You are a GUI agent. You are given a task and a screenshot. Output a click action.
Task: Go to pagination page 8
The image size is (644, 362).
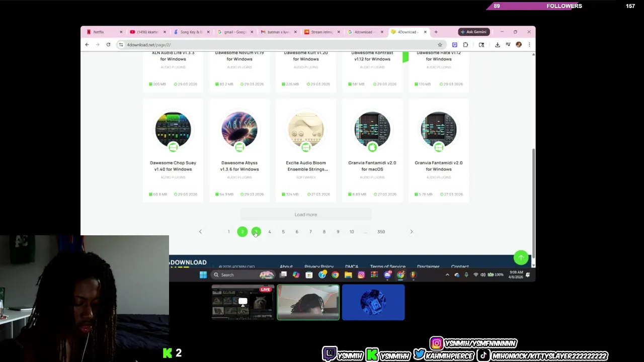324,232
